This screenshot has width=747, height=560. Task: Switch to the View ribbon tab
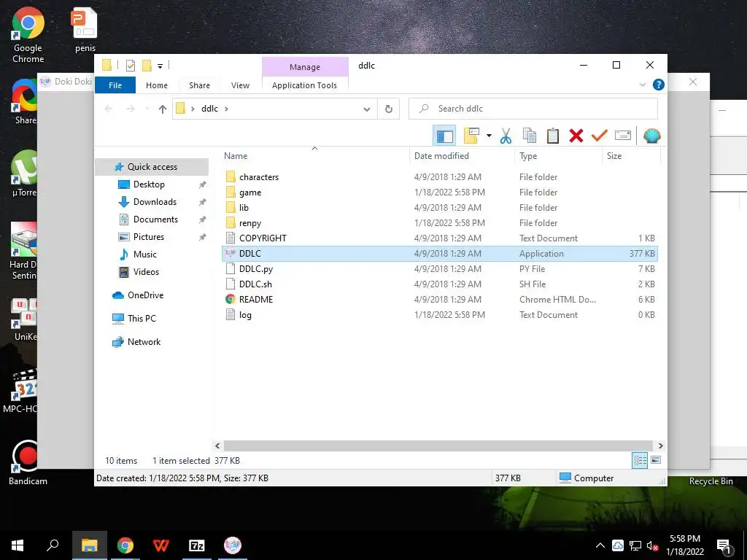click(x=240, y=85)
